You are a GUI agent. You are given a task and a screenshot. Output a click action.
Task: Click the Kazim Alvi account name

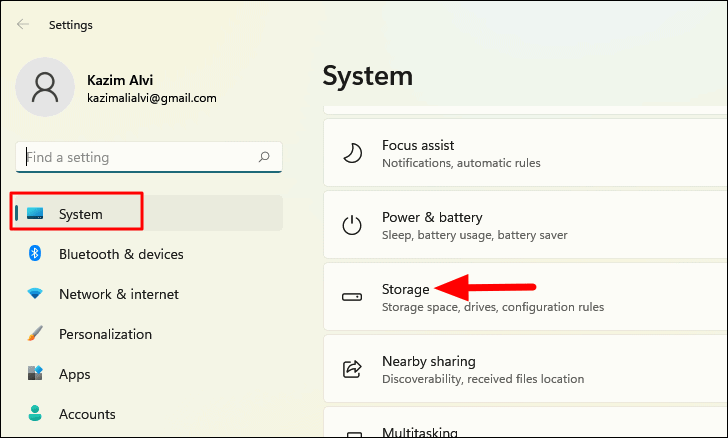120,80
